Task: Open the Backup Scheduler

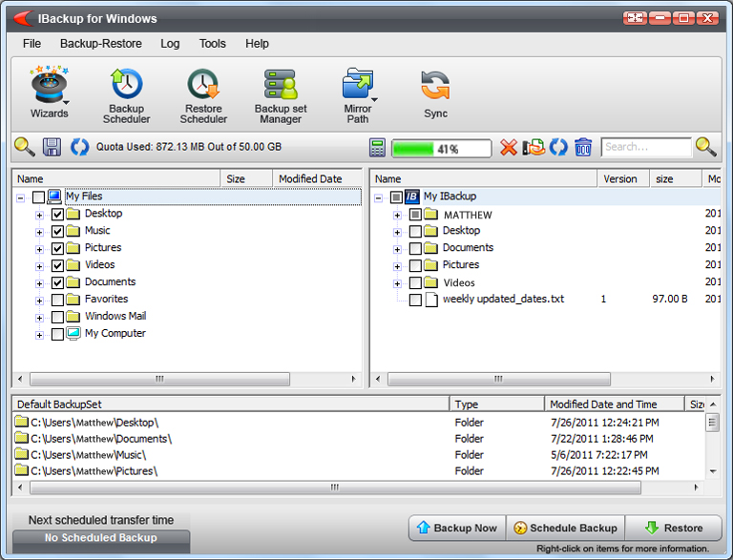Action: (x=126, y=95)
